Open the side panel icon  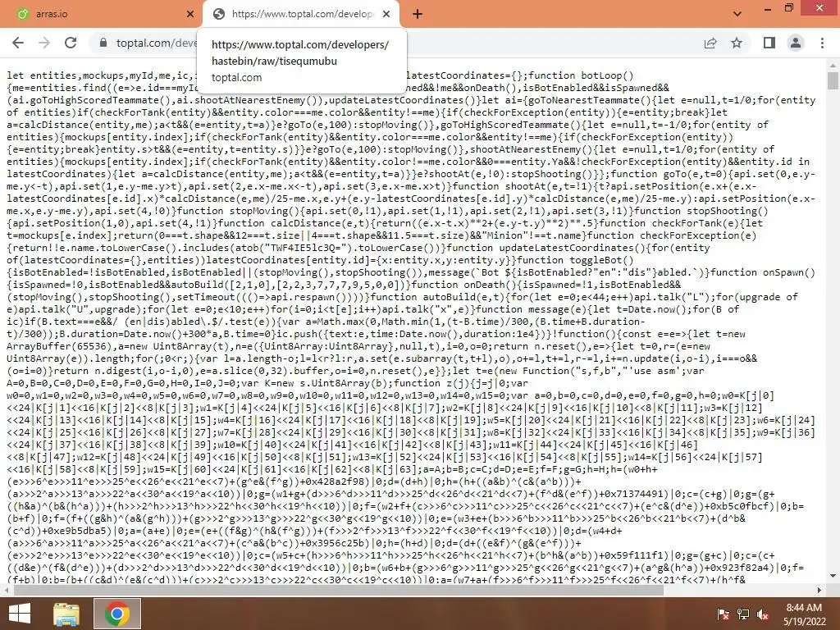(x=769, y=43)
